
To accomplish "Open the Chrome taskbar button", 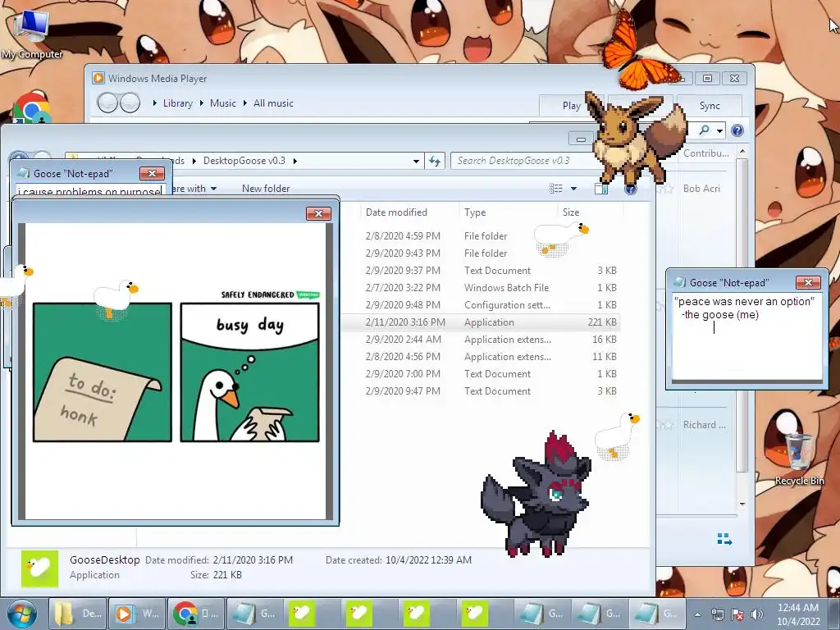I will click(196, 614).
